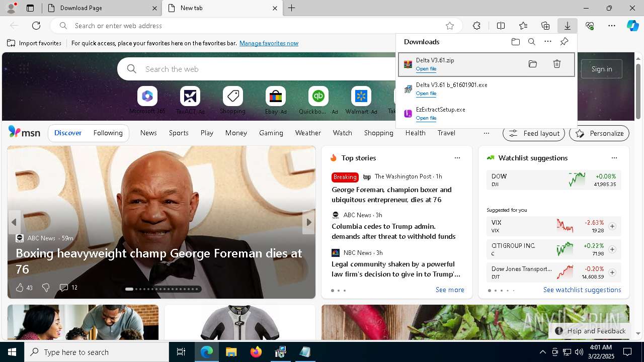Refresh the page with the reload icon
Screen dimensions: 644x362
(36, 26)
